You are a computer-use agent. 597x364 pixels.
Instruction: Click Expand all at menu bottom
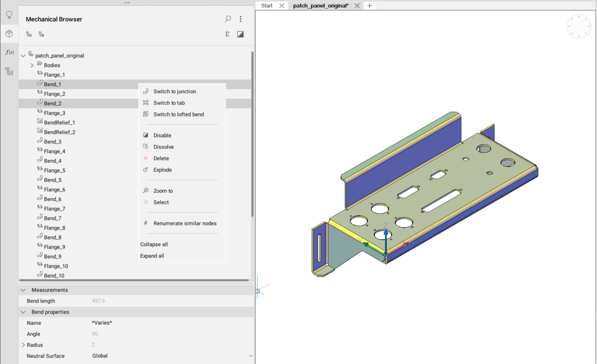[152, 256]
